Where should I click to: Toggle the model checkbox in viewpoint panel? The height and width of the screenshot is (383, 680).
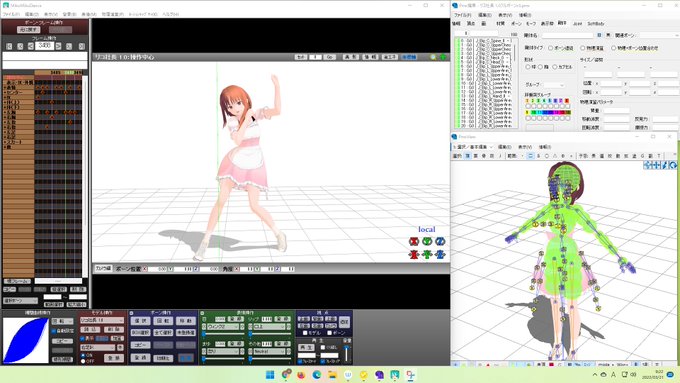(305, 333)
